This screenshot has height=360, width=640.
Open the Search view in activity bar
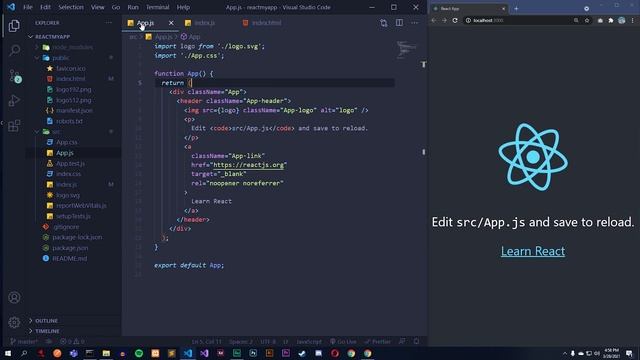(x=14, y=51)
